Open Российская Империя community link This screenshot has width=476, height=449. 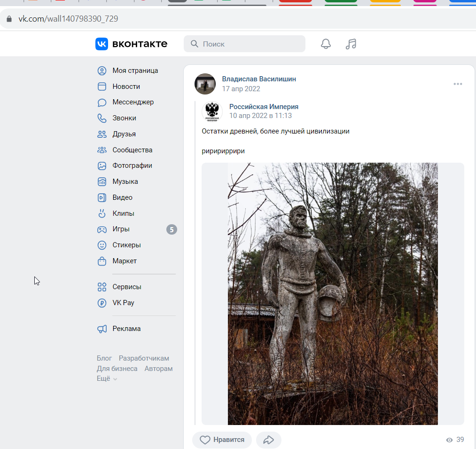[x=264, y=107]
